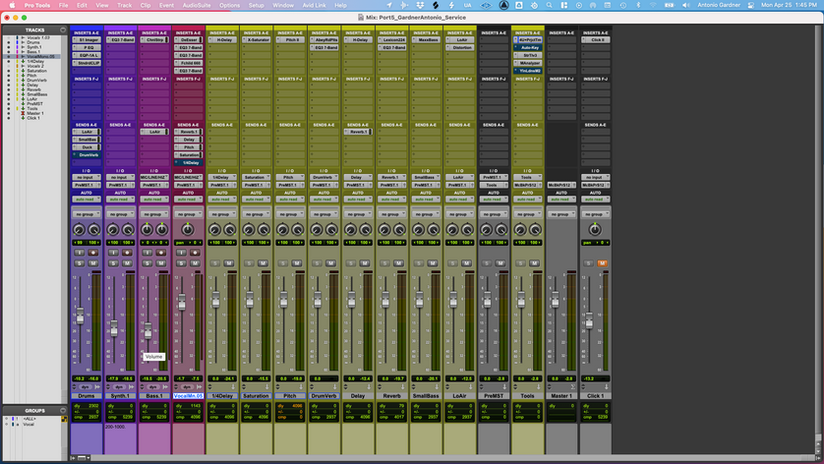The image size is (824, 464).
Task: Open S1 Imager insert on Drums
Action: 87,40
